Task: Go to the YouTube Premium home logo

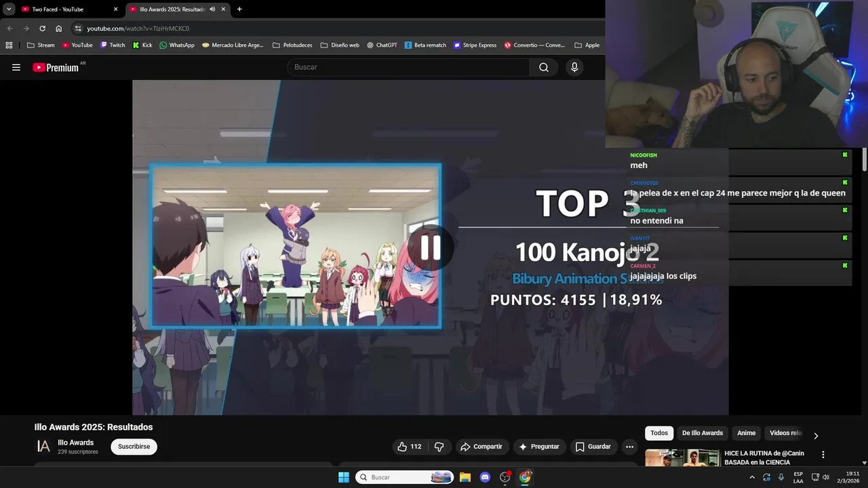Action: coord(56,67)
